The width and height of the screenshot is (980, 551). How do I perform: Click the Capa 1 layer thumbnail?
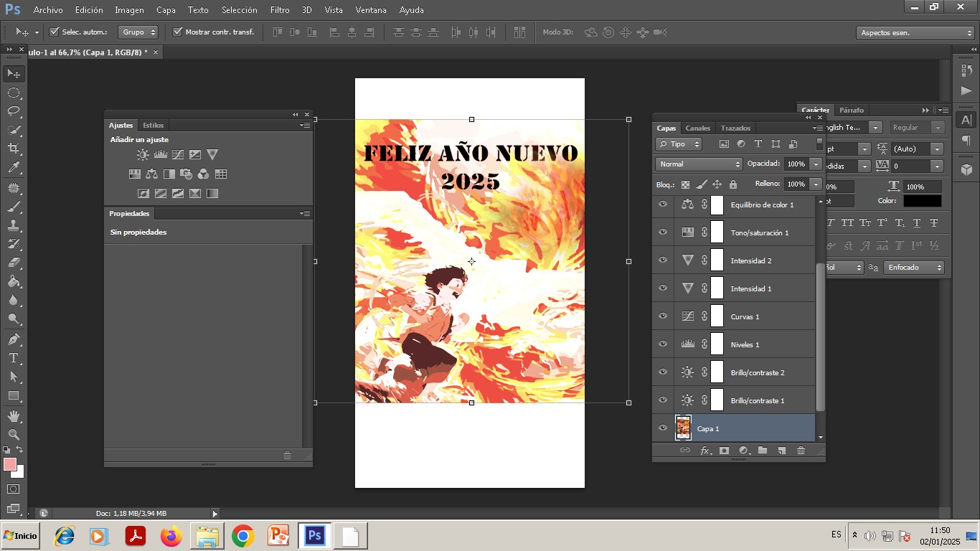[683, 428]
